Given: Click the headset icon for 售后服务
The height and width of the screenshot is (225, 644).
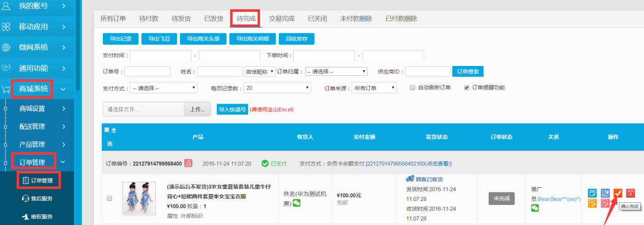Looking at the screenshot, I should 25,199.
